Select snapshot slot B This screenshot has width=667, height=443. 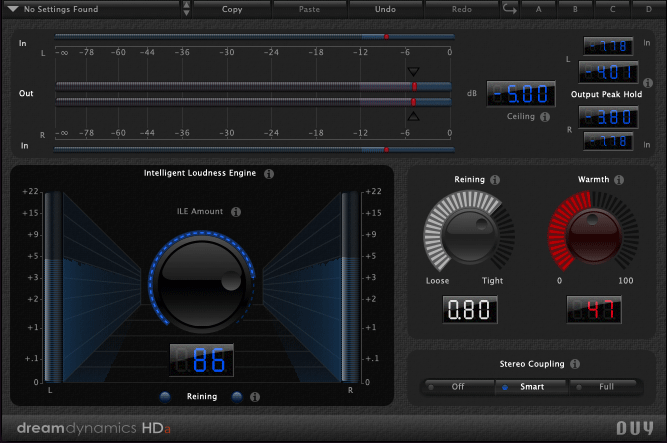[575, 9]
